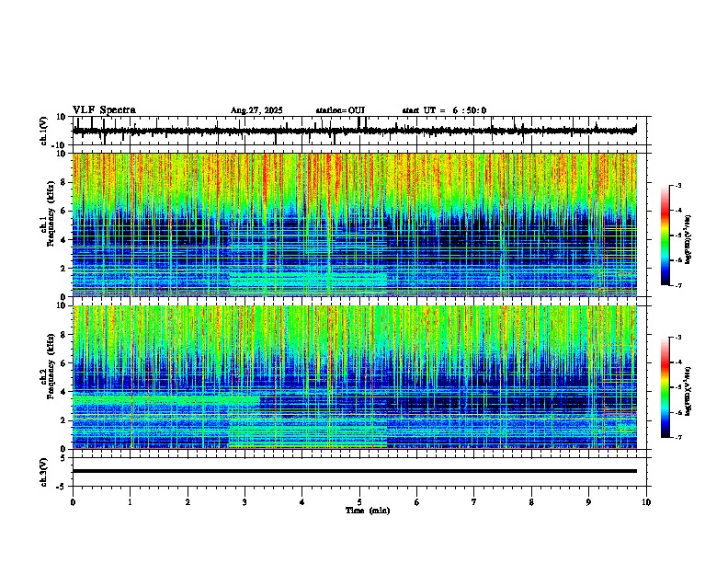Click time-axis tick label "6"
The width and height of the screenshot is (728, 563).
tap(416, 502)
